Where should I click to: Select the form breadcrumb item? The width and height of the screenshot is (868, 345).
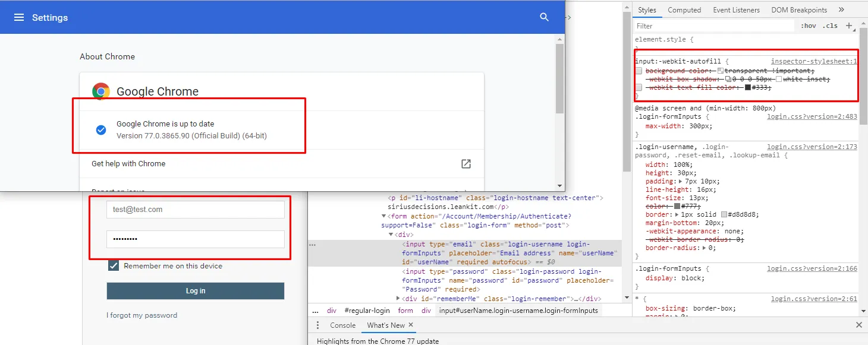click(405, 311)
